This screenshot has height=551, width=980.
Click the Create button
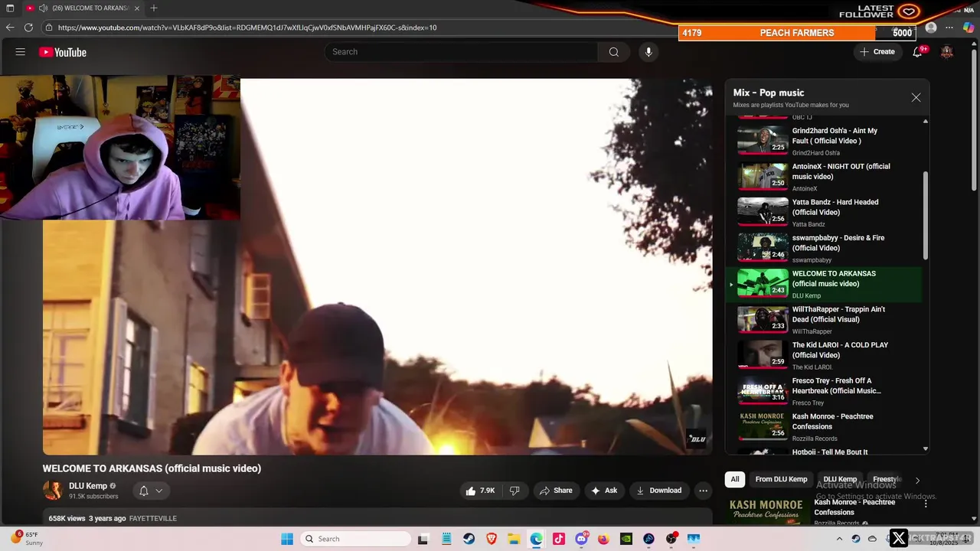pos(877,52)
